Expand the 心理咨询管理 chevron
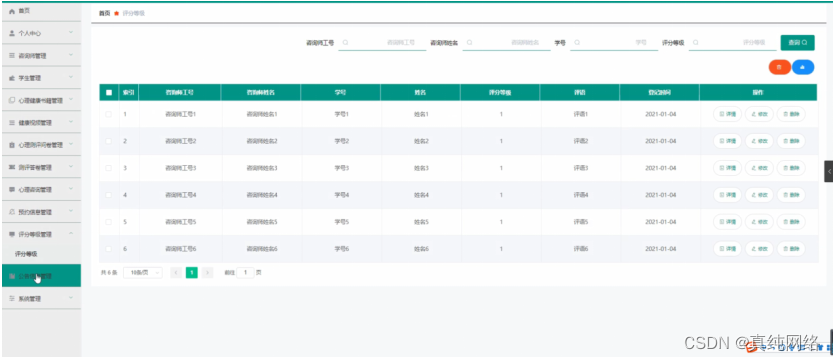 (x=71, y=189)
